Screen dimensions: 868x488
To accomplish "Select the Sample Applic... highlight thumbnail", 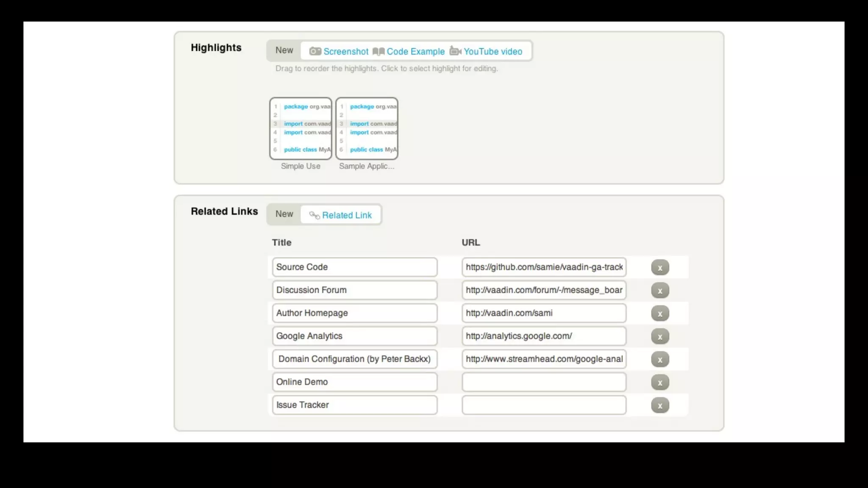I will [x=367, y=128].
